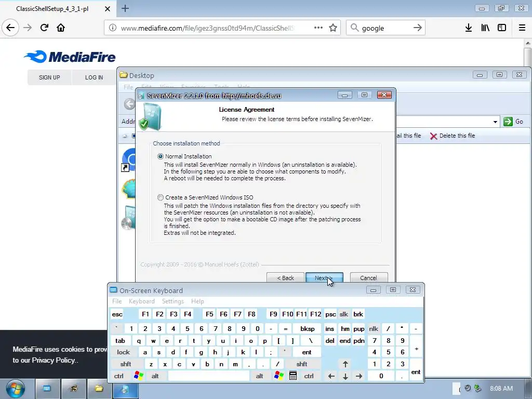Screen dimensions: 532x399
Task: Open the folder icon on the taskbar
Action: click(99, 389)
